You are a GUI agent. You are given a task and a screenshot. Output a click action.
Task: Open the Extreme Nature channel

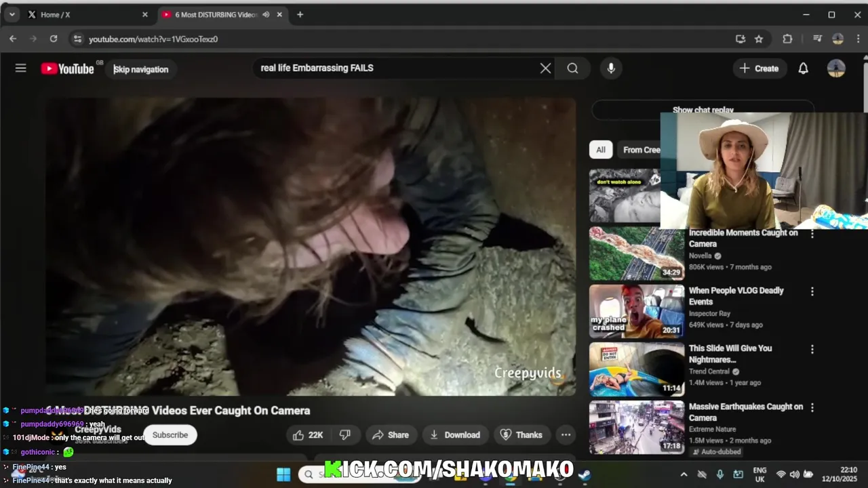712,429
